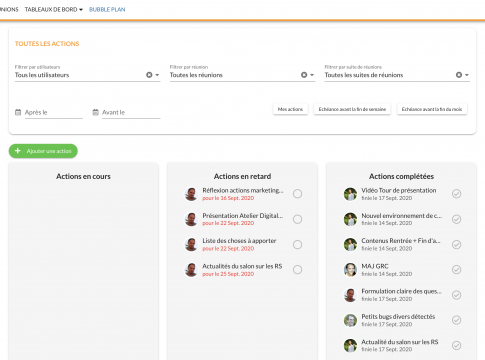Mark Présentation Atelier Digital as done
The width and height of the screenshot is (485, 360).
[298, 219]
